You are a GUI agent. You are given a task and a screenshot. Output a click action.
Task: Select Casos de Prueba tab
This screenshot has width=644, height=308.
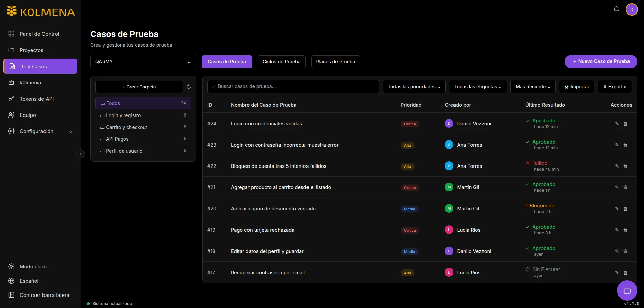(x=227, y=62)
